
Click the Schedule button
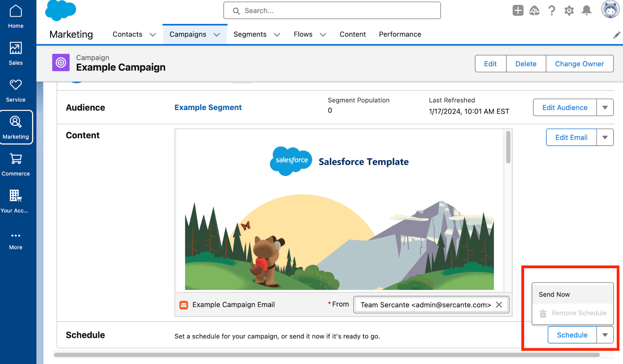pyautogui.click(x=572, y=335)
